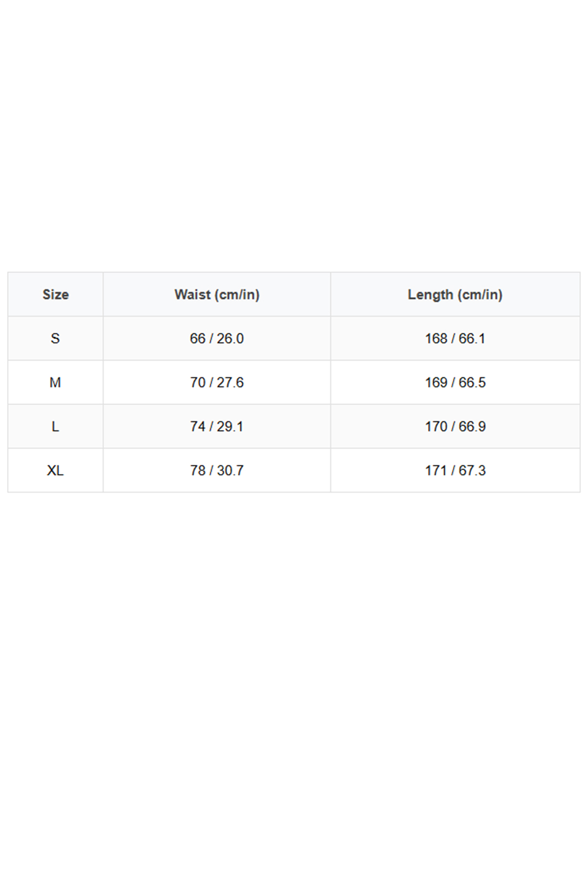Screen dimensions: 588x882
Task: Click the 169 / 66.5 length value
Action: (455, 383)
